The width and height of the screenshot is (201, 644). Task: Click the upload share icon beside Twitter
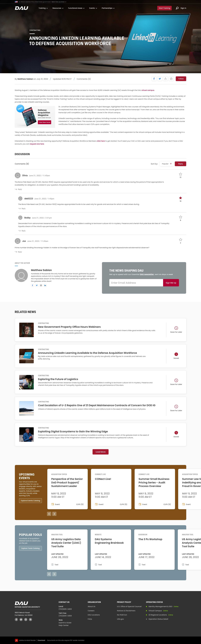coord(166,79)
